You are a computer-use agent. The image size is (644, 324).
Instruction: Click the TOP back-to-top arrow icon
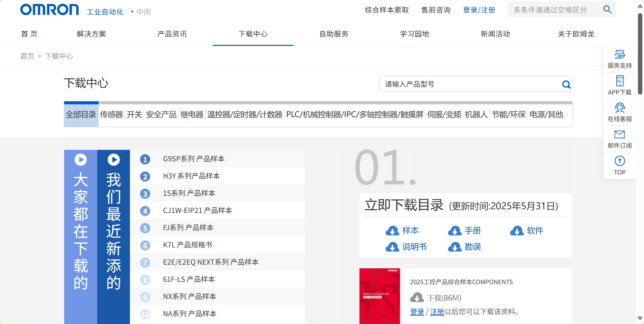pyautogui.click(x=619, y=161)
